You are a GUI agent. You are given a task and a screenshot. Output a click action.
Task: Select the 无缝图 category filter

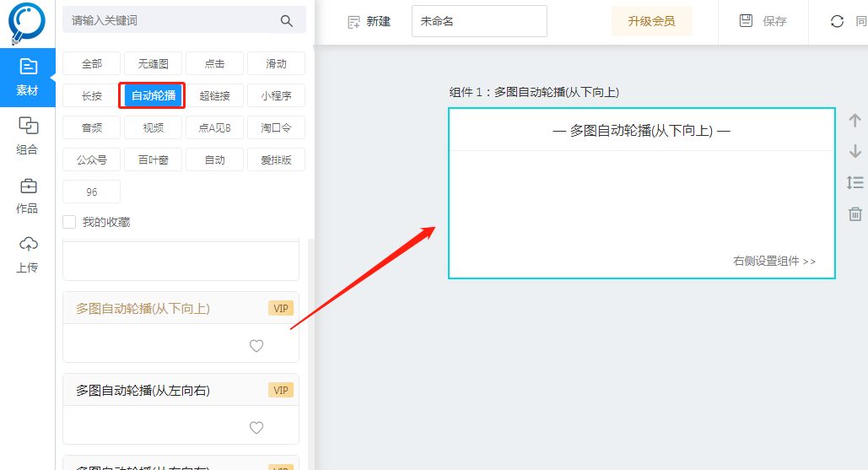click(x=153, y=63)
